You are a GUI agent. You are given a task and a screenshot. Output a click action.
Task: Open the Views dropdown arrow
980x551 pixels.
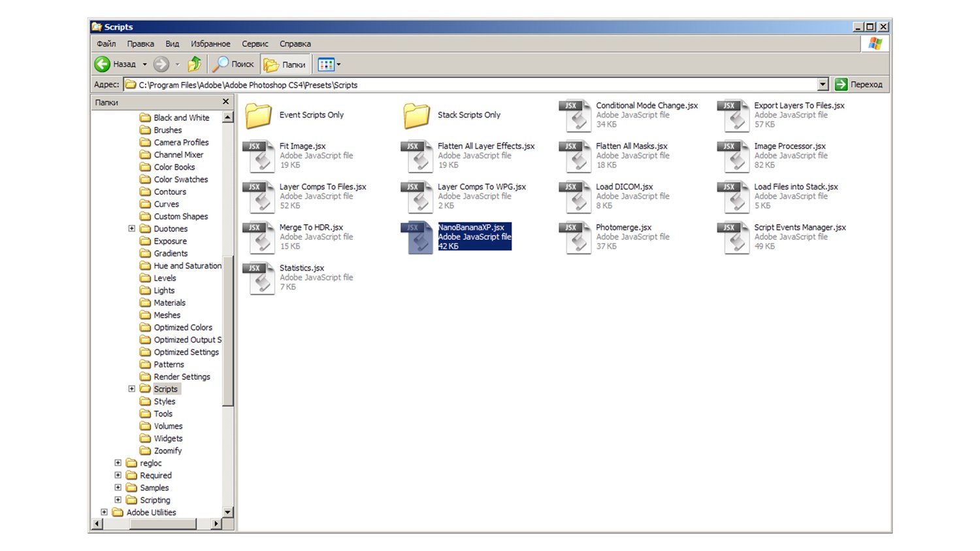(338, 64)
